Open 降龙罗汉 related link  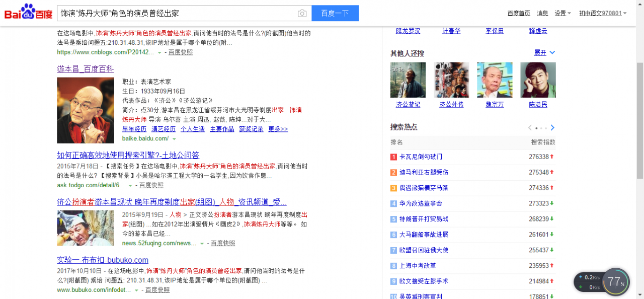click(x=408, y=31)
